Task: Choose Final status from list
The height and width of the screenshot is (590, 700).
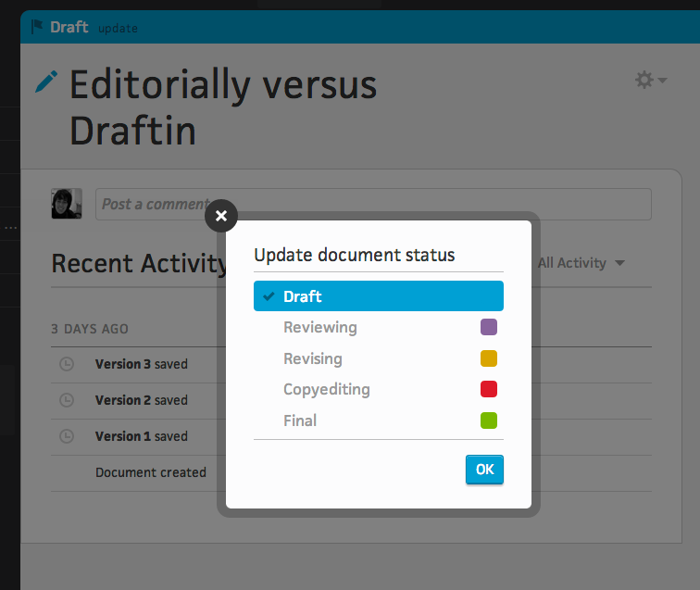Action: click(379, 421)
